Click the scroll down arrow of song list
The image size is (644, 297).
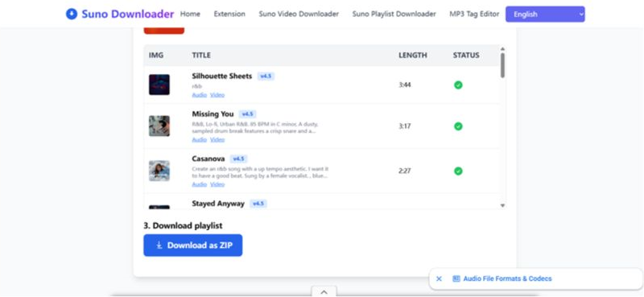tap(502, 205)
